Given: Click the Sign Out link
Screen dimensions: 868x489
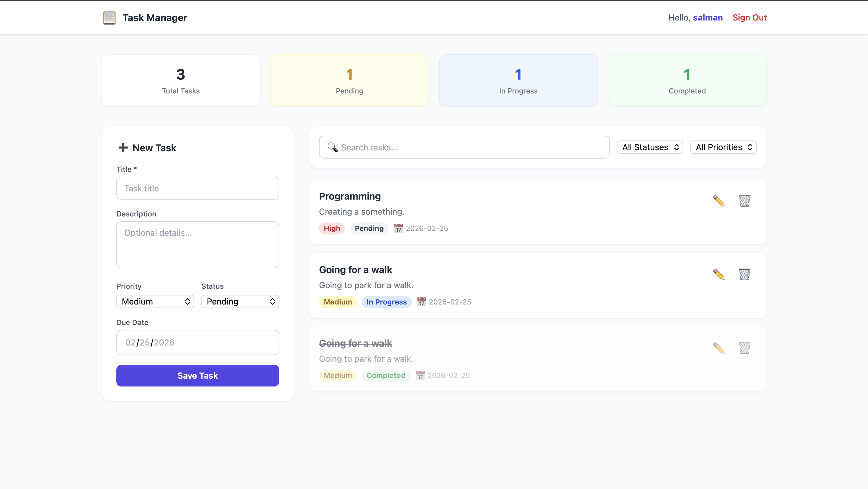Looking at the screenshot, I should [x=750, y=17].
